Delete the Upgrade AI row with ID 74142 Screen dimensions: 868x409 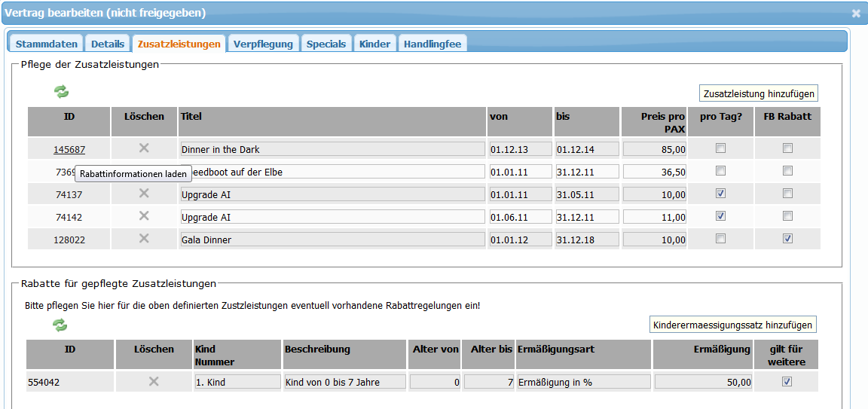pyautogui.click(x=144, y=216)
